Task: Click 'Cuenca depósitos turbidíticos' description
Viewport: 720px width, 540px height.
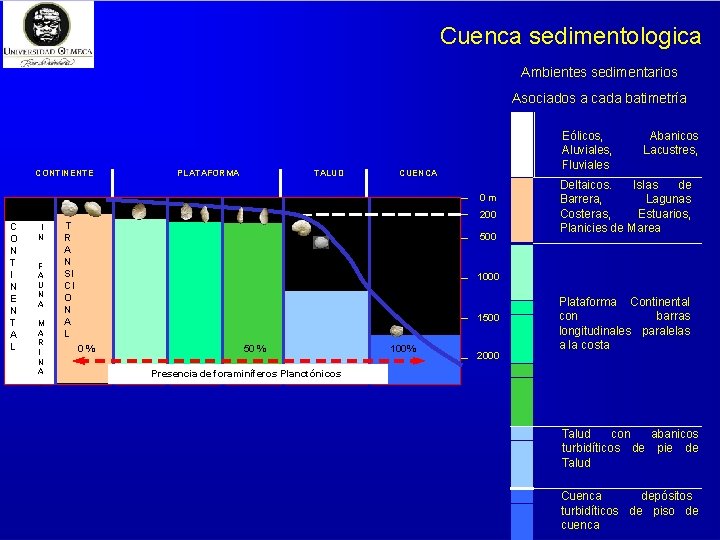Action: coord(629,510)
